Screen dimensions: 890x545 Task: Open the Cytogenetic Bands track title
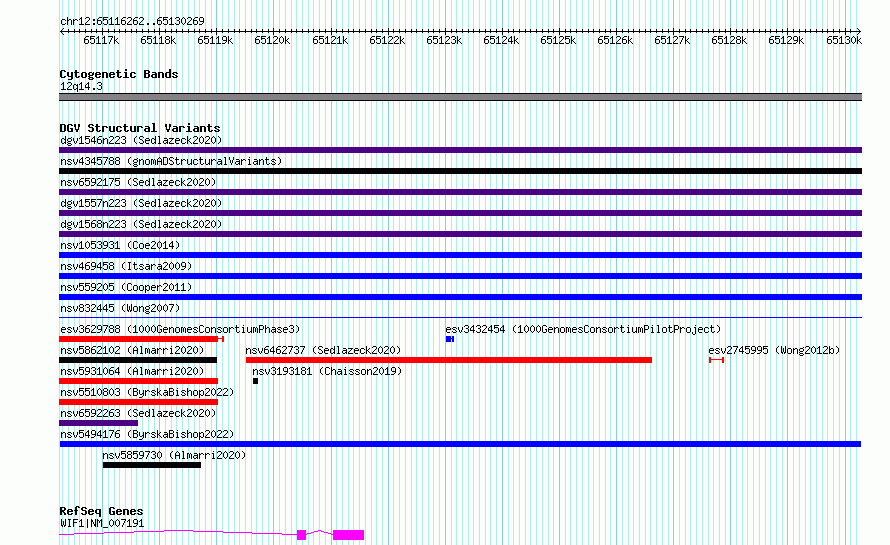pos(119,74)
